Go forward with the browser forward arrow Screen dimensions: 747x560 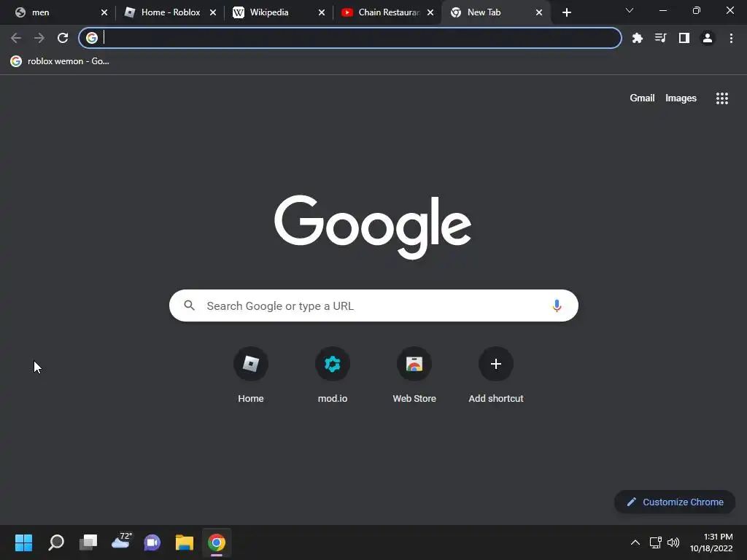[39, 38]
